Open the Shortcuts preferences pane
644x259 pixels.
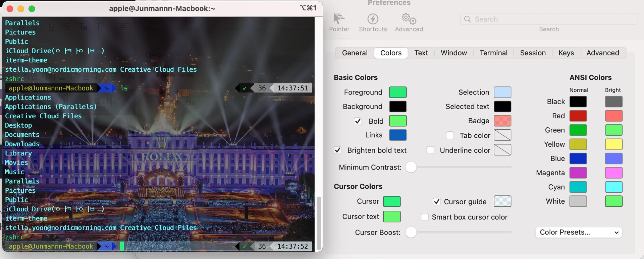[373, 22]
